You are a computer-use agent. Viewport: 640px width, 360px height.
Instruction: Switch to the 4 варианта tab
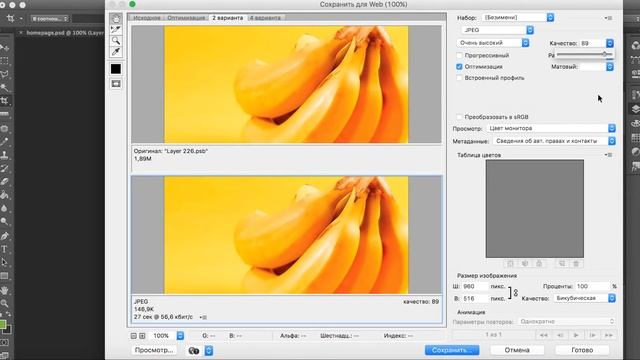(x=265, y=18)
